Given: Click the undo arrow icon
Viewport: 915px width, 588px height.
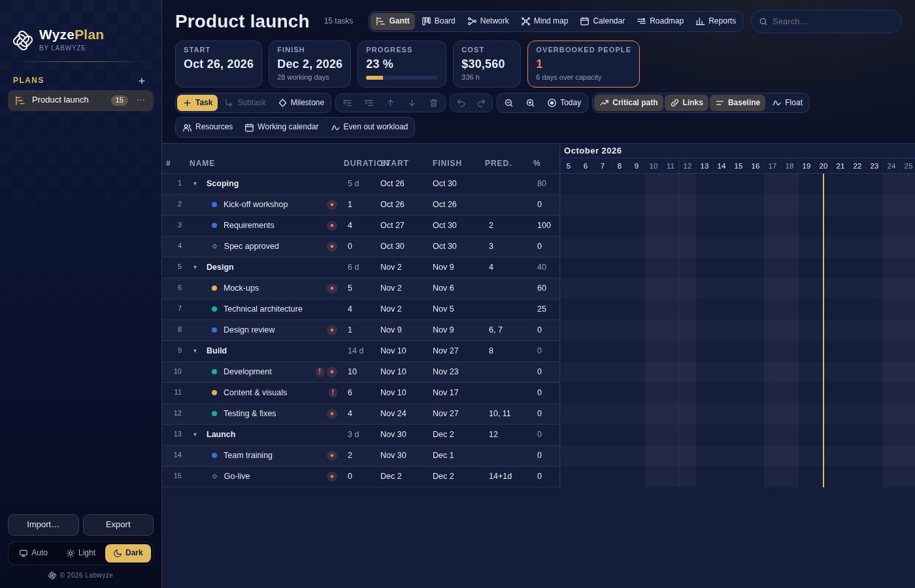Looking at the screenshot, I should coord(461,103).
